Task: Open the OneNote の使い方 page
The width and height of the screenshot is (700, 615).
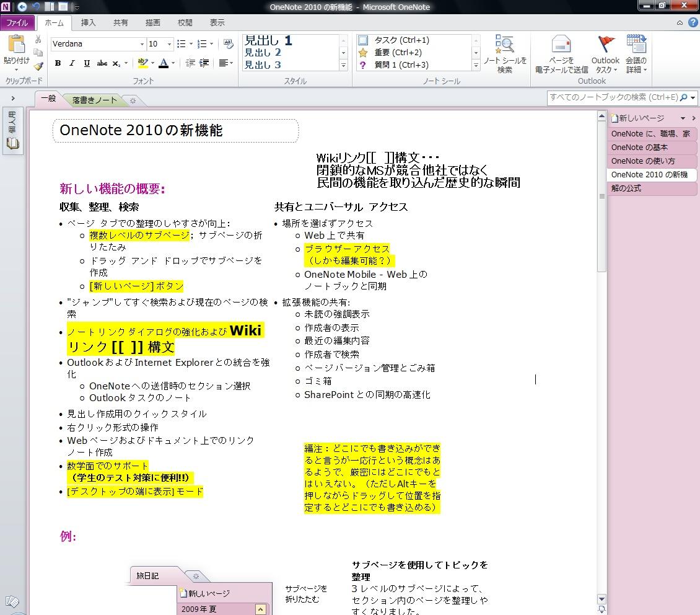Action: 652,161
